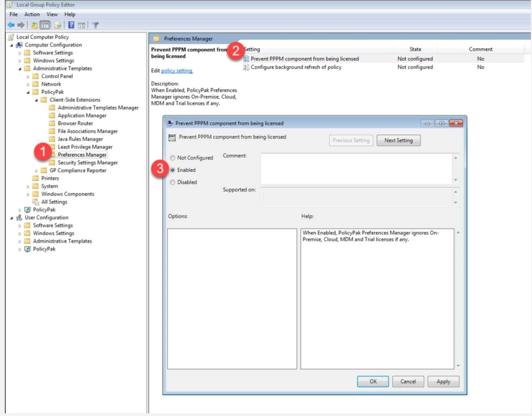Viewport: 532px width, 416px height.
Task: Click the Help text scrollbar down arrow
Action: click(x=458, y=366)
